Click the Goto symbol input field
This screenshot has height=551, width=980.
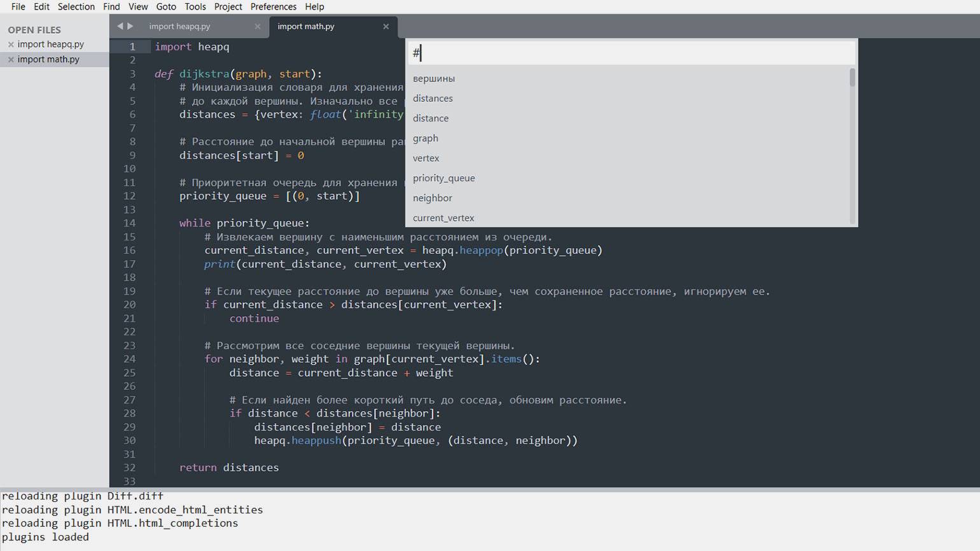[x=631, y=53]
